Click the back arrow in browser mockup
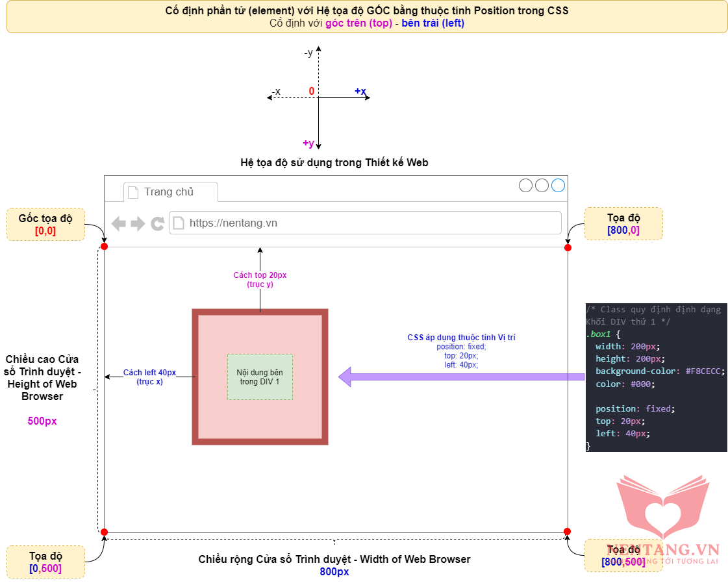728x585 pixels. 118,224
